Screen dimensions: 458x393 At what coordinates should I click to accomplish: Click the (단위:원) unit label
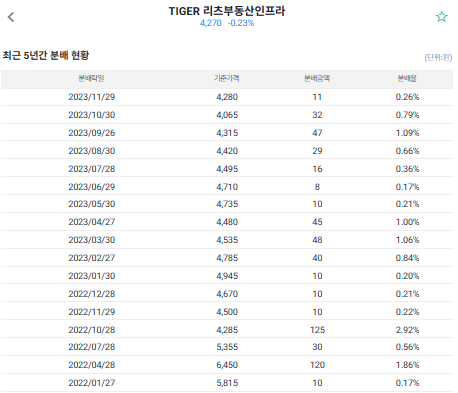(x=438, y=57)
